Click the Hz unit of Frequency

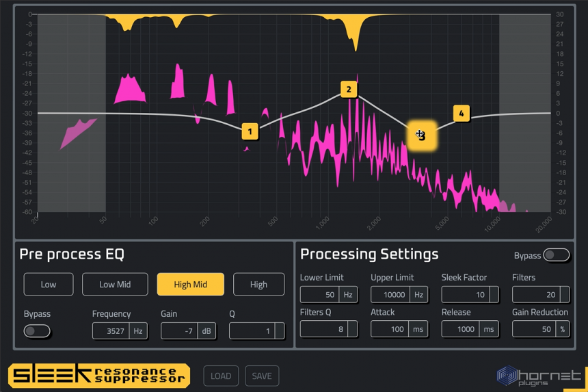pyautogui.click(x=138, y=331)
